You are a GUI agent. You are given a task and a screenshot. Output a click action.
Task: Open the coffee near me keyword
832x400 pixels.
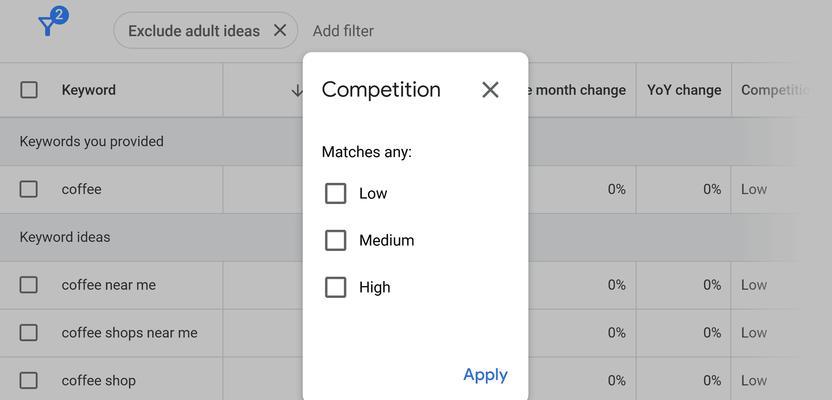click(109, 285)
